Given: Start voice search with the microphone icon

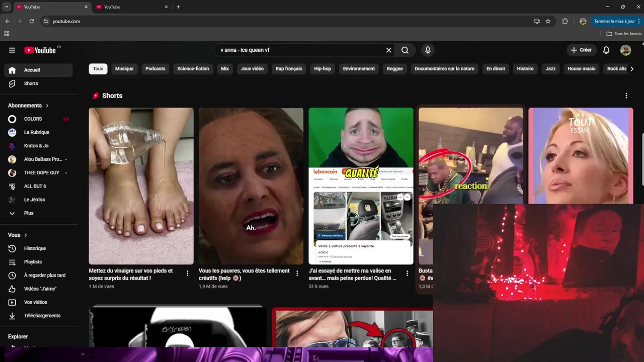Looking at the screenshot, I should pos(428,50).
